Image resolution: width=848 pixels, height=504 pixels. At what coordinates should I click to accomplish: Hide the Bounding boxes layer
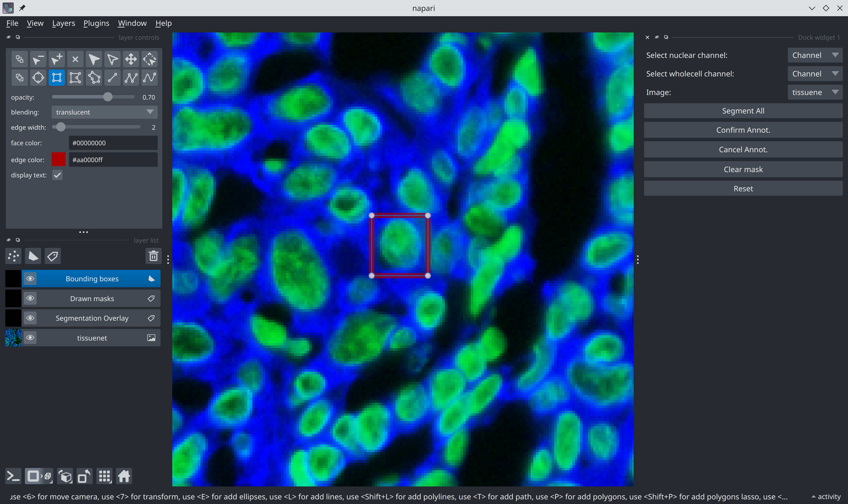(30, 279)
